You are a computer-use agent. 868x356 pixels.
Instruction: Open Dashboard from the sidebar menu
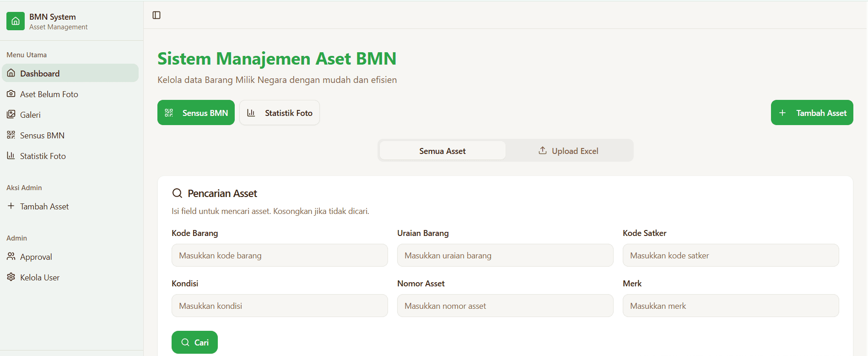click(x=70, y=73)
